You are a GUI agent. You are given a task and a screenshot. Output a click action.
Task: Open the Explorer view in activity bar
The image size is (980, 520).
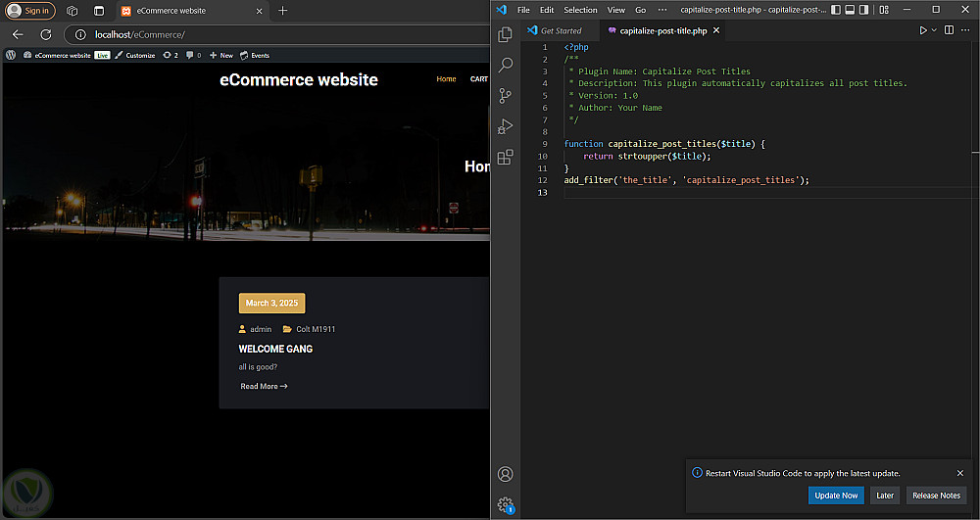(506, 34)
